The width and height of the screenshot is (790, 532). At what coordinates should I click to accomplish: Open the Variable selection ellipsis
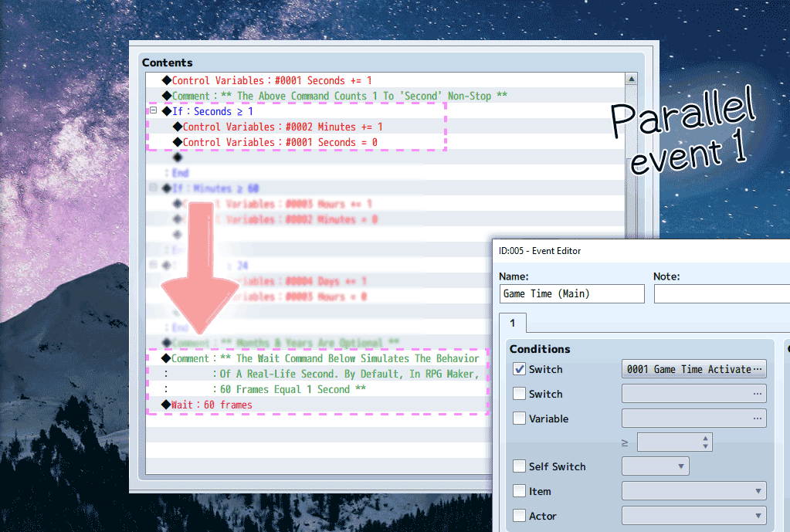pyautogui.click(x=758, y=418)
